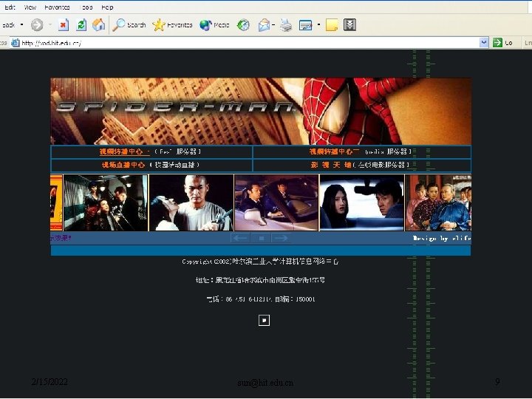Click the Copyright 2002 footer line
Viewport: 532px width, 399px height.
260,262
